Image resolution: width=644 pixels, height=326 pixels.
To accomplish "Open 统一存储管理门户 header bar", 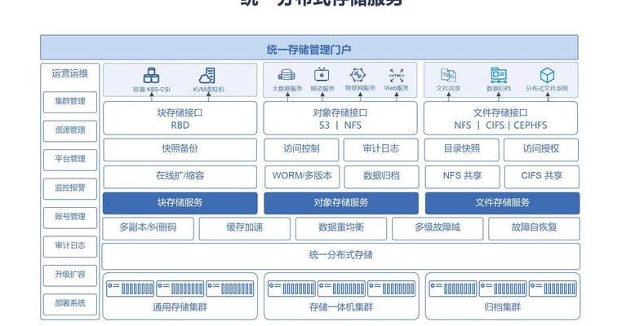I will tap(309, 47).
